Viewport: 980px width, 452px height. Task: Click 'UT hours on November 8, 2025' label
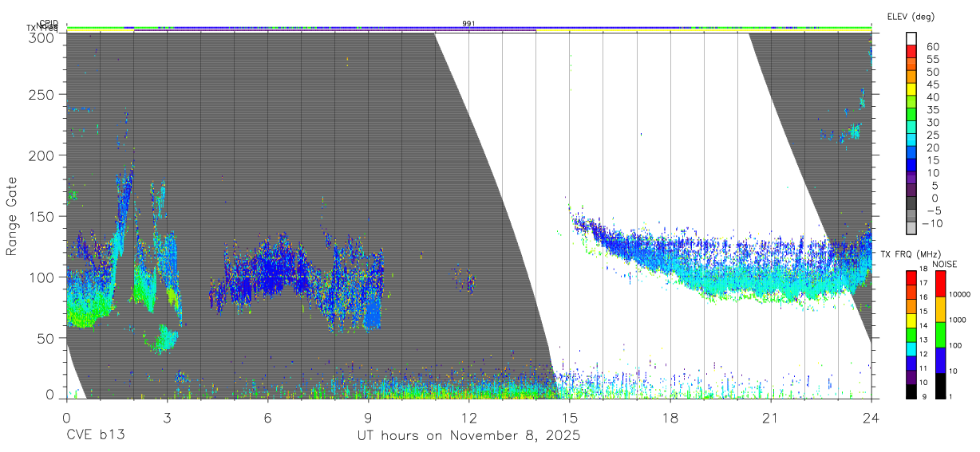(x=468, y=436)
